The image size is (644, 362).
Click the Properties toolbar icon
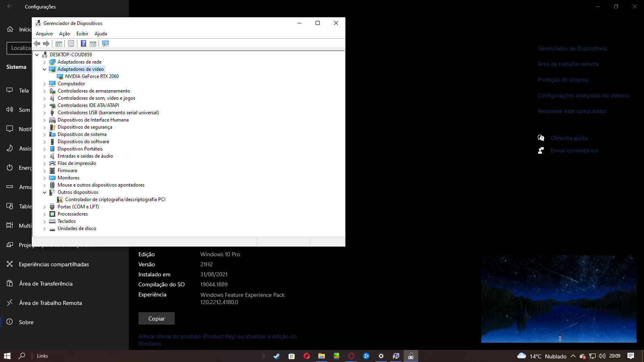(x=71, y=43)
